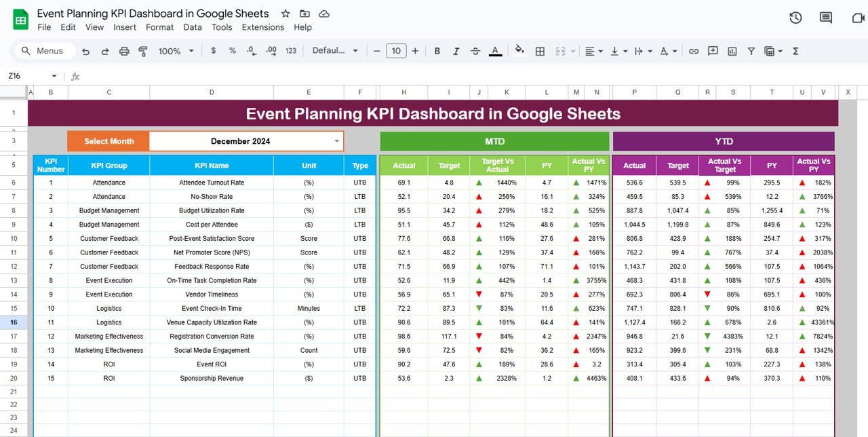Image resolution: width=868 pixels, height=437 pixels.
Task: Open text wrapping dropdown
Action: point(643,51)
